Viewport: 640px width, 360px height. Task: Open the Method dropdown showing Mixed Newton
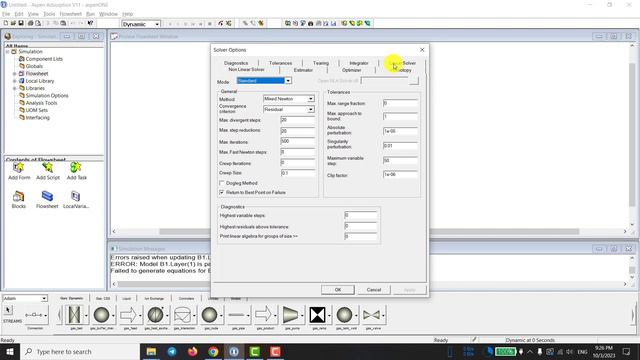(x=311, y=99)
